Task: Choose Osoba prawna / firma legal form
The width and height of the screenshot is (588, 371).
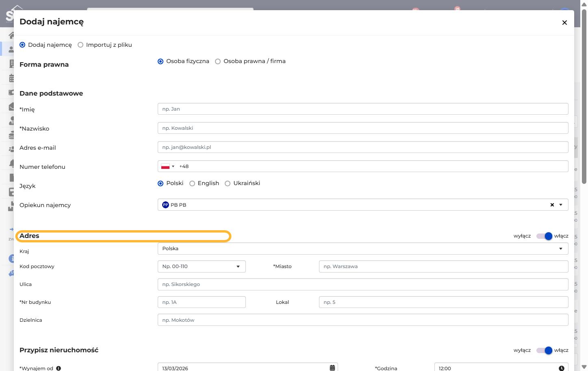Action: pyautogui.click(x=218, y=61)
